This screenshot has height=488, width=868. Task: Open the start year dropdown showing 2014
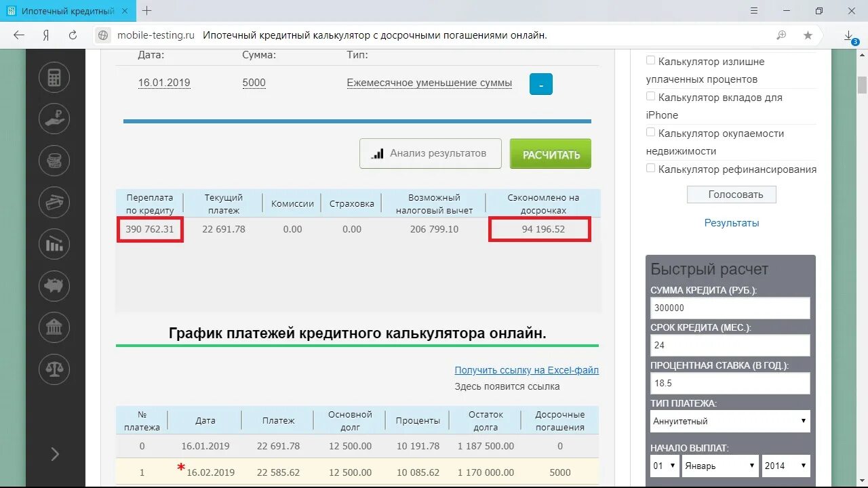click(x=786, y=466)
